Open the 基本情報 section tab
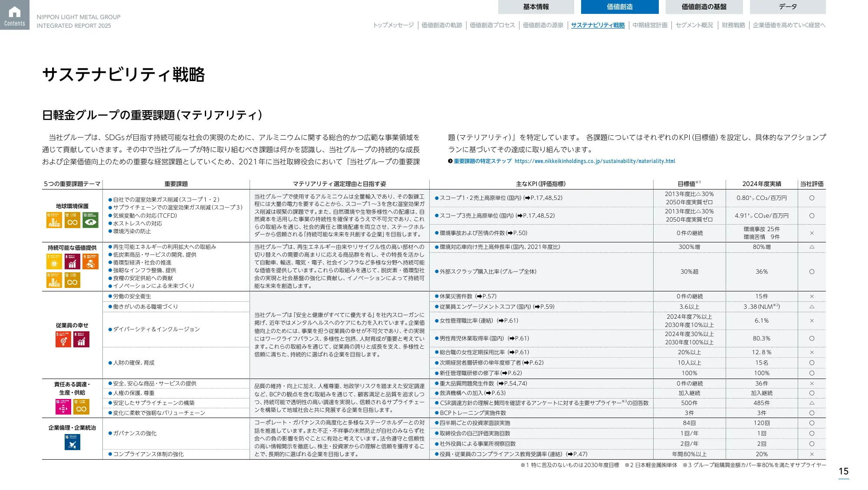 (x=536, y=7)
